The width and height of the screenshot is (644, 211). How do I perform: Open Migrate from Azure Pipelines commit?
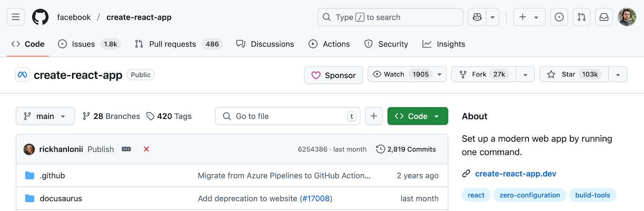(x=284, y=176)
